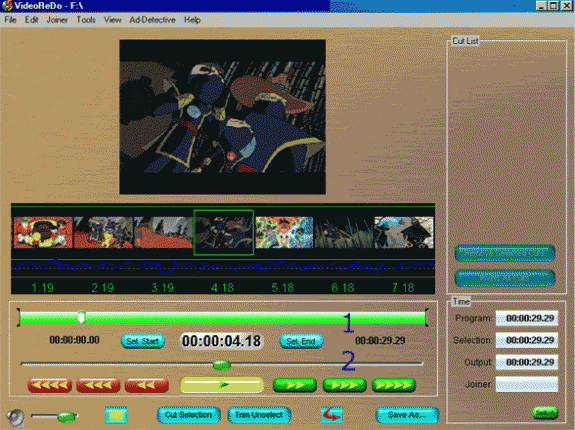
Task: Click the timeline label 1.19
Action: point(43,288)
